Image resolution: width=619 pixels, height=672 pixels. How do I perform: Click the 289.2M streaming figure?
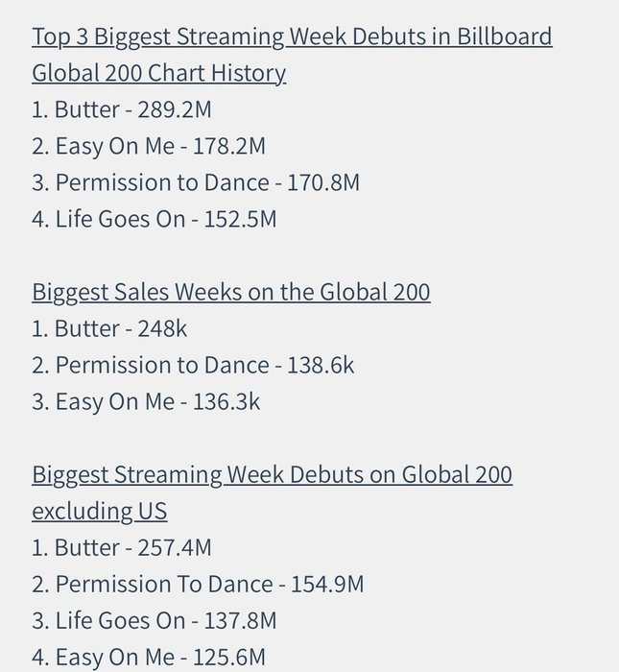click(175, 109)
